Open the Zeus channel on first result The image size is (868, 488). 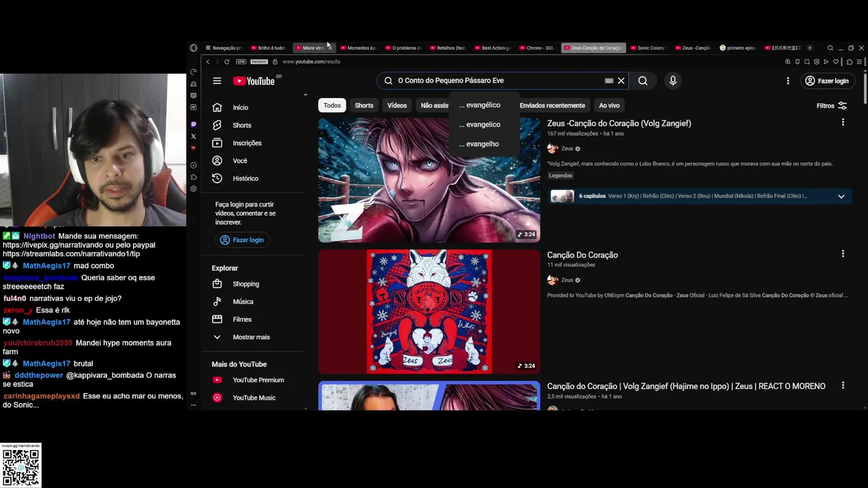pyautogui.click(x=568, y=148)
